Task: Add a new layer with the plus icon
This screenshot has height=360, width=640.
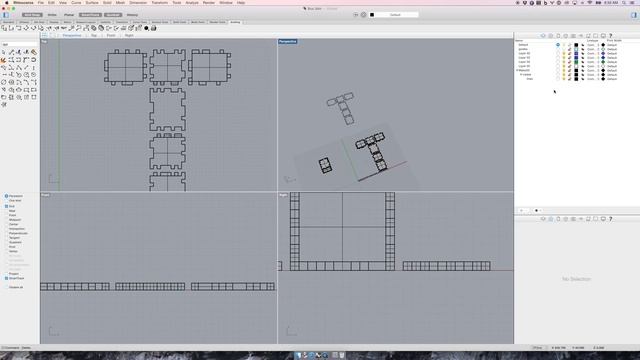Action: 521,211
